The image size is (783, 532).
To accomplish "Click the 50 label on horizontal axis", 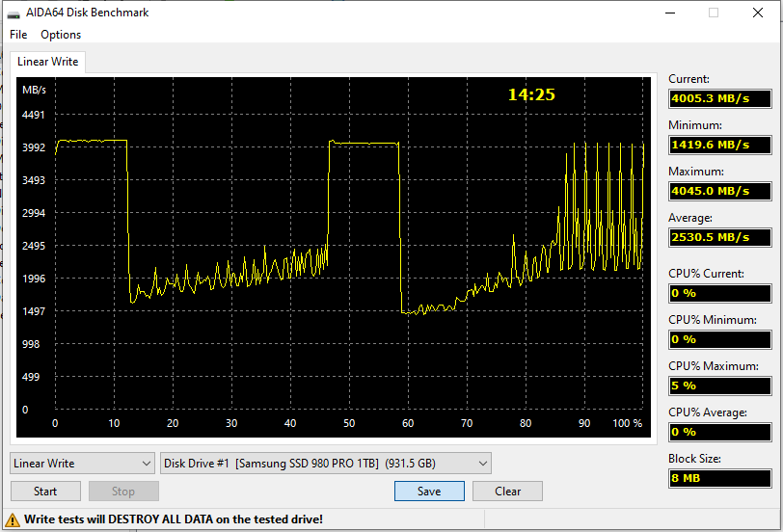I will (x=349, y=423).
